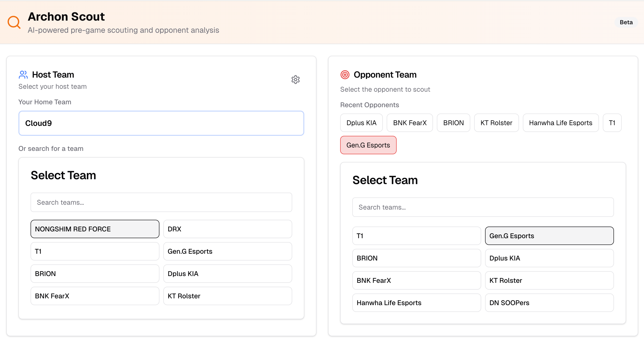Choose BRION in opponent team list
644x342 pixels.
tap(416, 258)
